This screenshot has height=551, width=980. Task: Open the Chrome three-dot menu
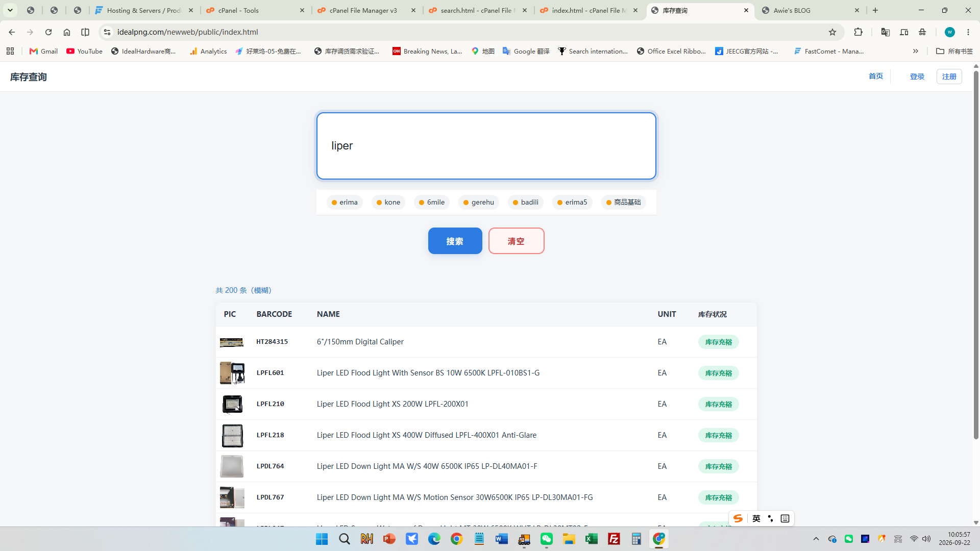pos(968,32)
